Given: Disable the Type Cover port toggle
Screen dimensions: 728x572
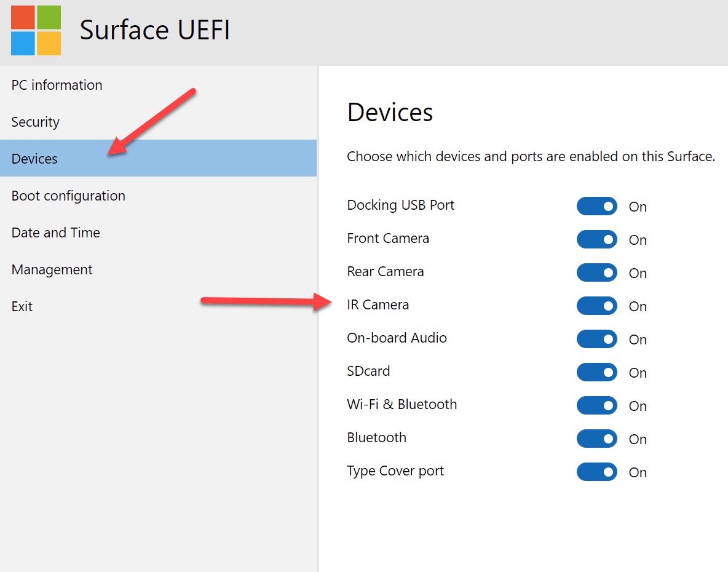Looking at the screenshot, I should (x=596, y=472).
